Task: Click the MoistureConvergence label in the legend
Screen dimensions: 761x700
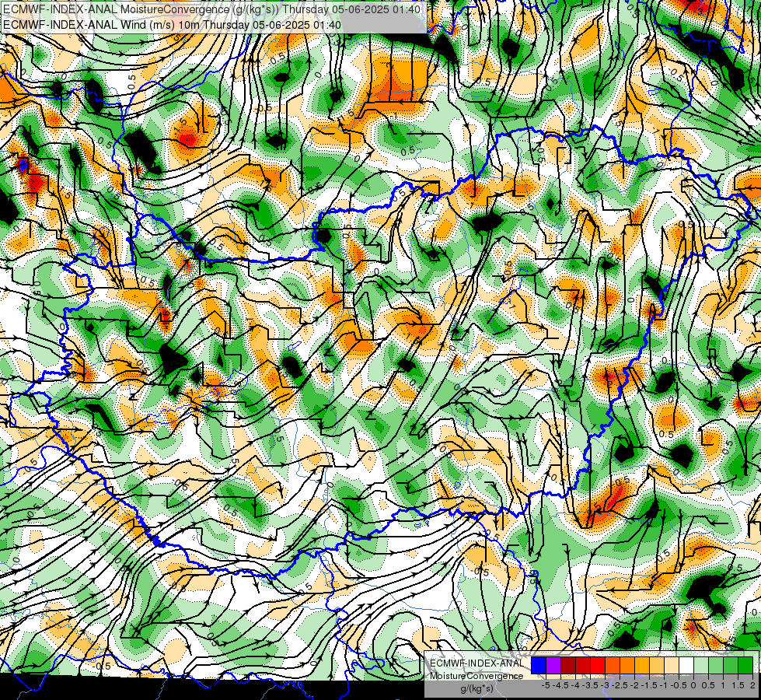Action: tap(476, 676)
